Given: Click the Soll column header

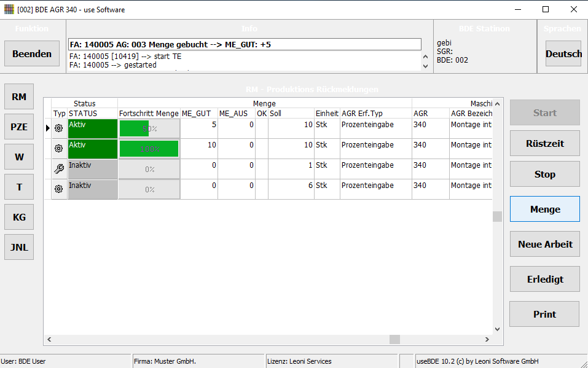Looking at the screenshot, I should point(291,113).
